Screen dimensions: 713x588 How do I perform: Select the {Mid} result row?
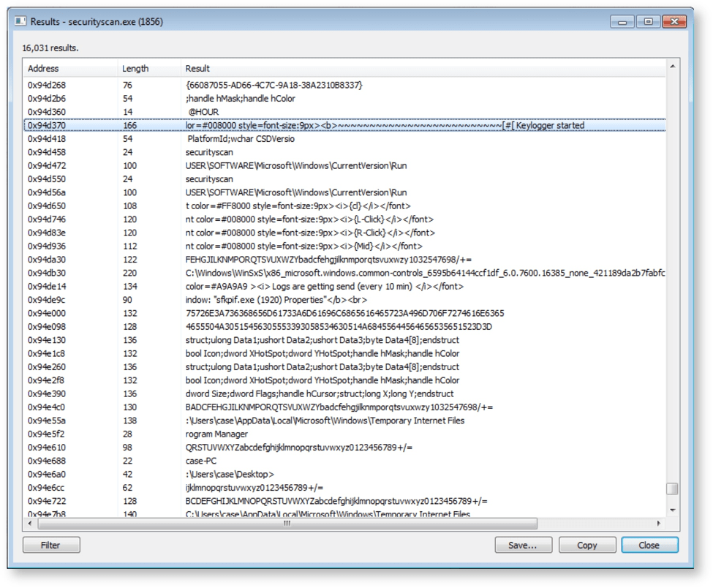pyautogui.click(x=344, y=246)
